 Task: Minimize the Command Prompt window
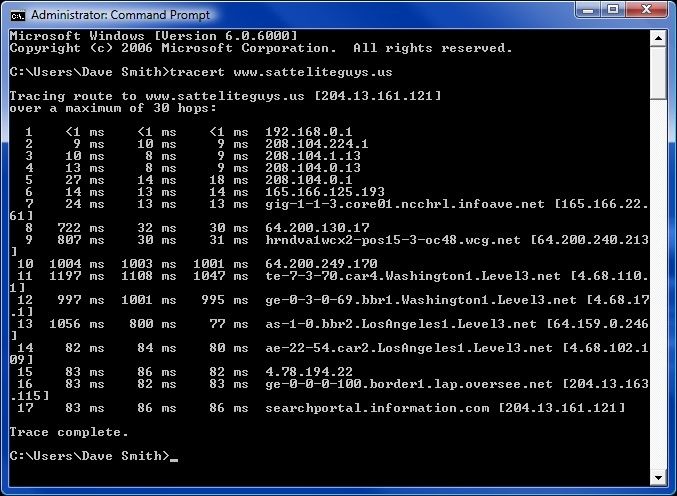coord(588,9)
